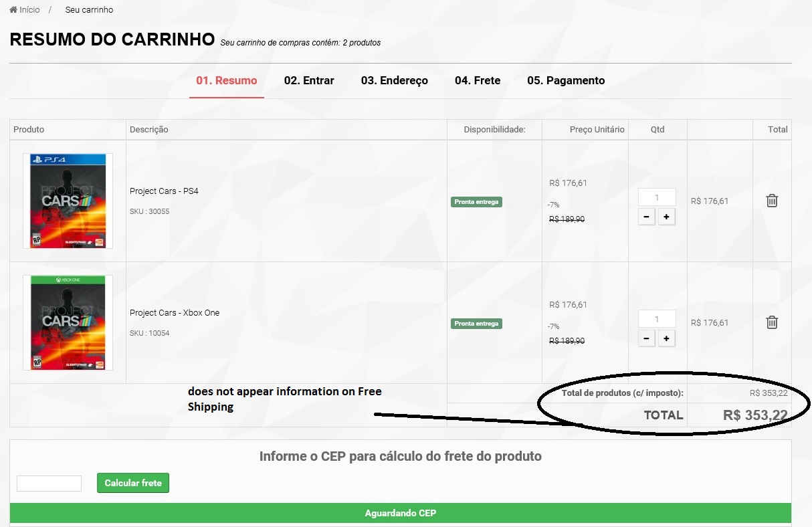Increase quantity of Project Cars - Xbox One
The width and height of the screenshot is (812, 527).
pyautogui.click(x=666, y=338)
